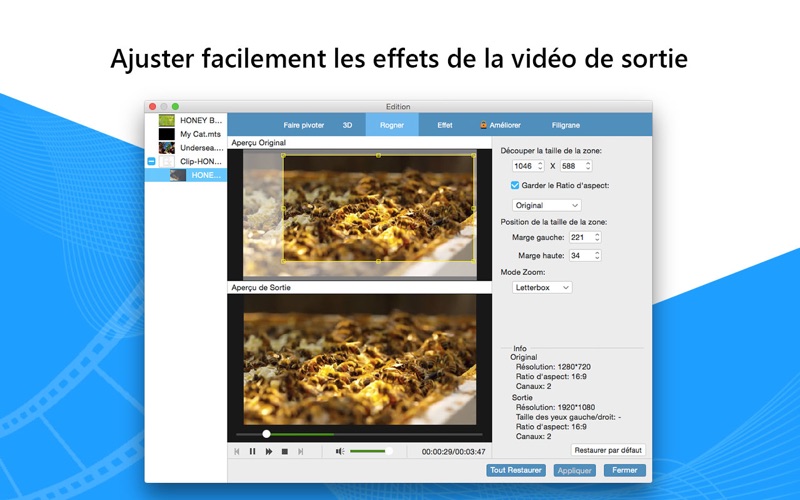Screen dimensions: 800x500
Task: Click the lock icon beside Améliorer
Action: (483, 125)
